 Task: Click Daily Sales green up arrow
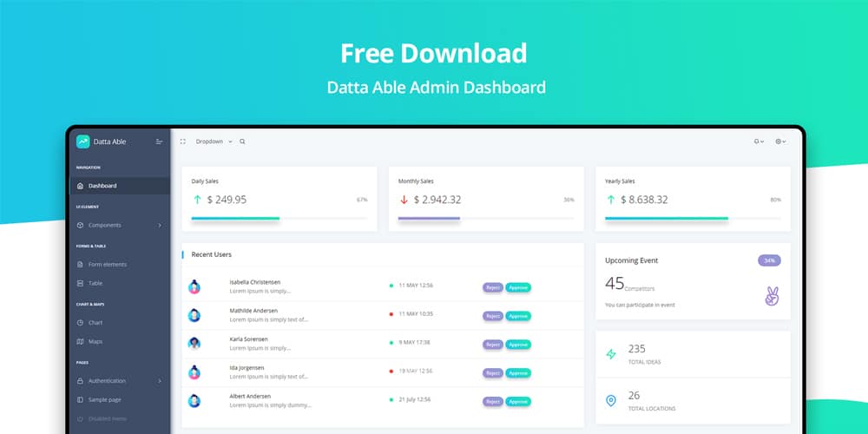(197, 200)
